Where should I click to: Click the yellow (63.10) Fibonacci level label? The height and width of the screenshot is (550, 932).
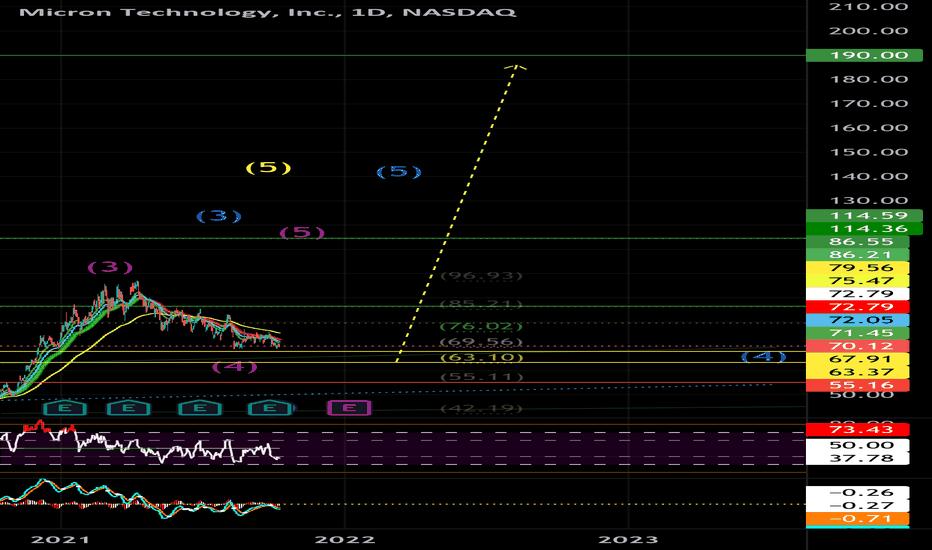482,357
